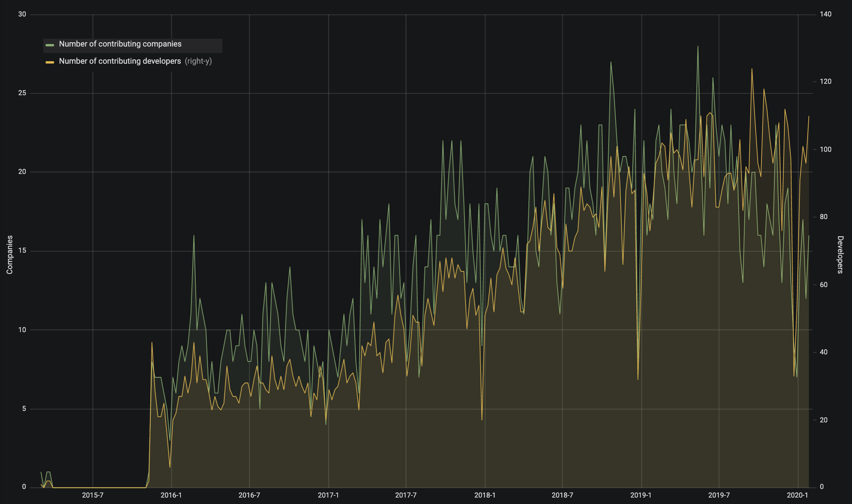
Task: Toggle the right-y axis label in legend
Action: [x=199, y=61]
